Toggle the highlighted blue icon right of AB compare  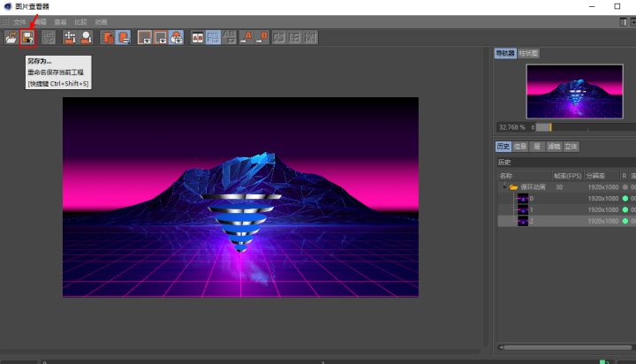(214, 37)
